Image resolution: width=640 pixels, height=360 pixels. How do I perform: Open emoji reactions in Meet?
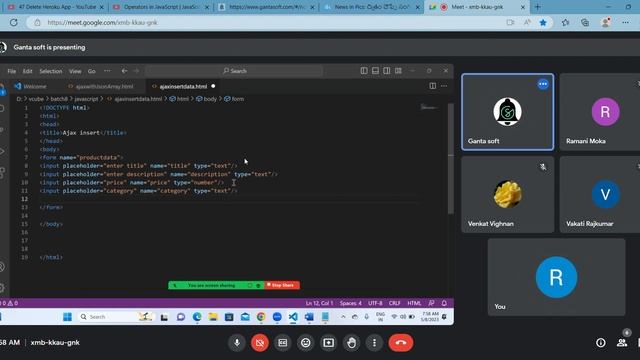tap(306, 343)
